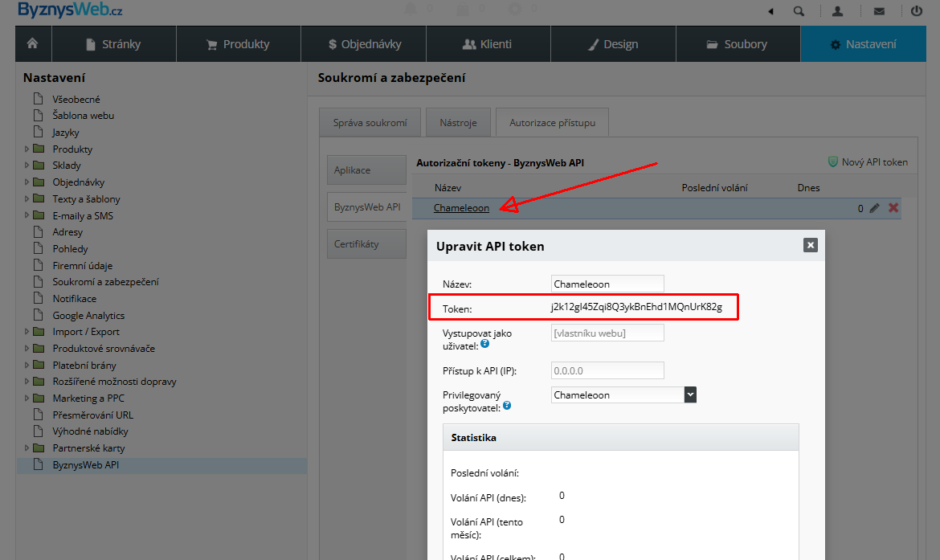Open Privilegovaný poskytovatel dropdown

click(689, 394)
